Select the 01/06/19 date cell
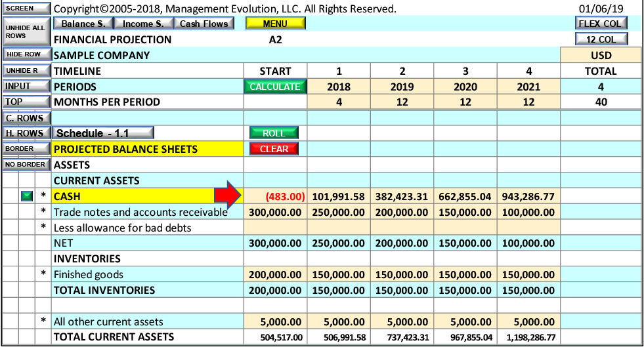 click(601, 9)
